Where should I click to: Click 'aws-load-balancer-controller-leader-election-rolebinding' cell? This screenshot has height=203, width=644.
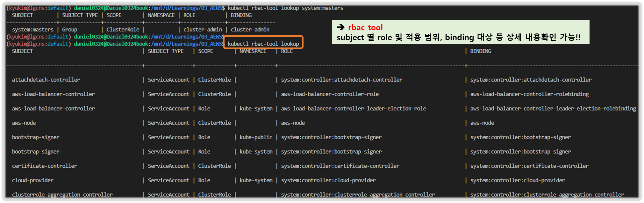pyautogui.click(x=553, y=108)
